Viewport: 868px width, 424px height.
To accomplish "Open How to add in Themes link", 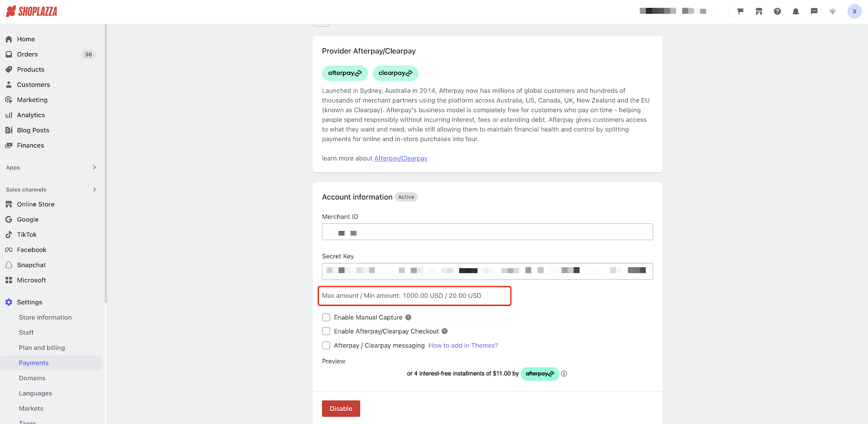I will (463, 345).
